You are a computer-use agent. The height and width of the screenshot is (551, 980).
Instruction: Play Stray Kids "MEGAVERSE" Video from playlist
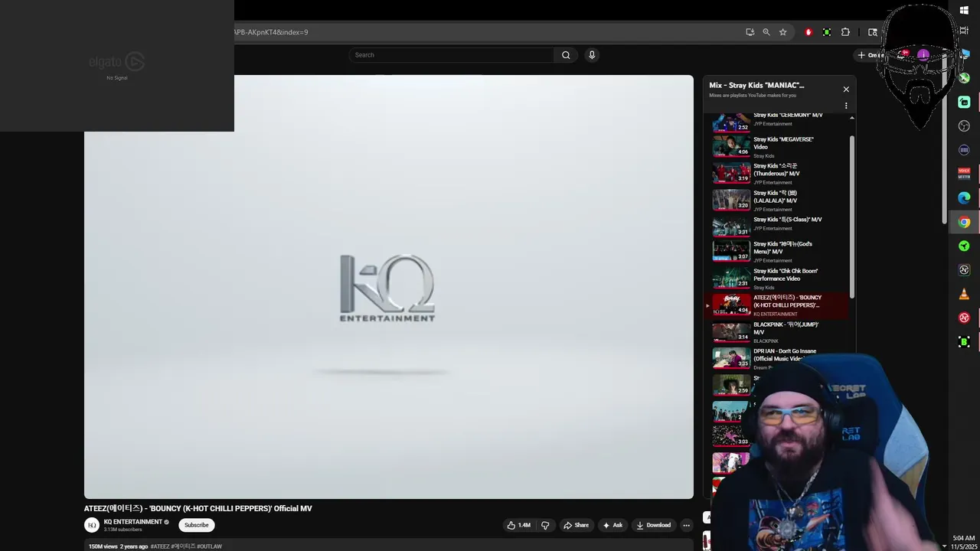tap(776, 147)
